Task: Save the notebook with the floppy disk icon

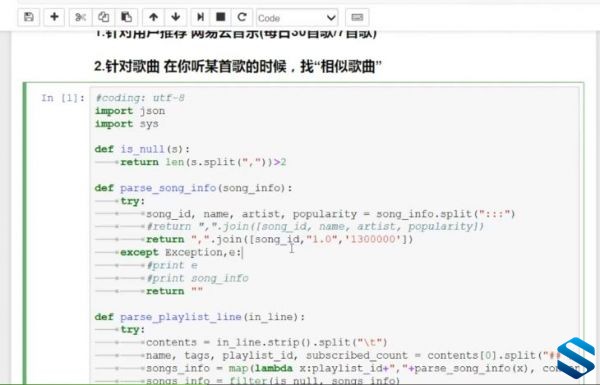Action: 29,18
